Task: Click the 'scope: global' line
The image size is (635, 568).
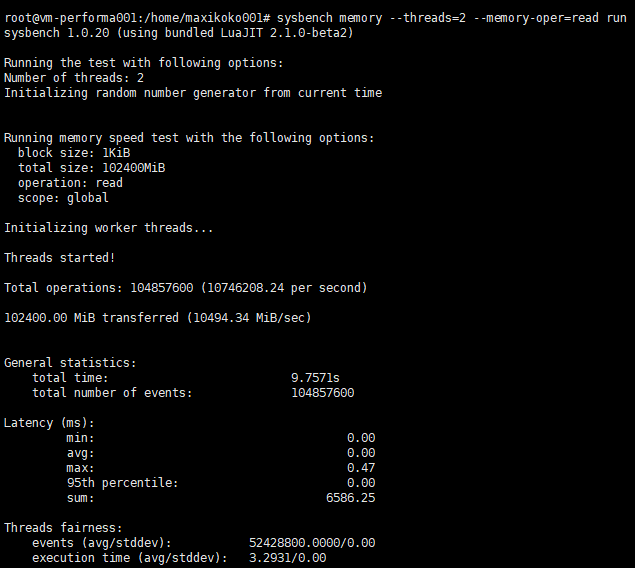Action: pos(63,198)
